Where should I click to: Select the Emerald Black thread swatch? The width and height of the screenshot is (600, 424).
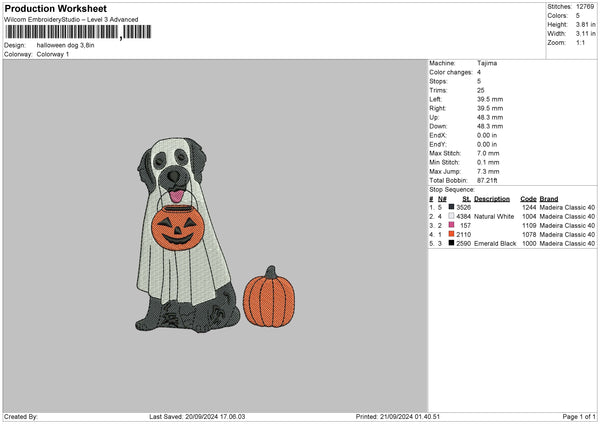(x=451, y=243)
